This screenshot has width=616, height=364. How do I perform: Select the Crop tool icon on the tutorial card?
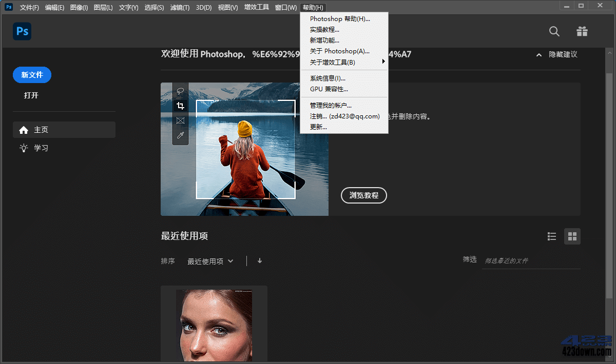coord(180,106)
